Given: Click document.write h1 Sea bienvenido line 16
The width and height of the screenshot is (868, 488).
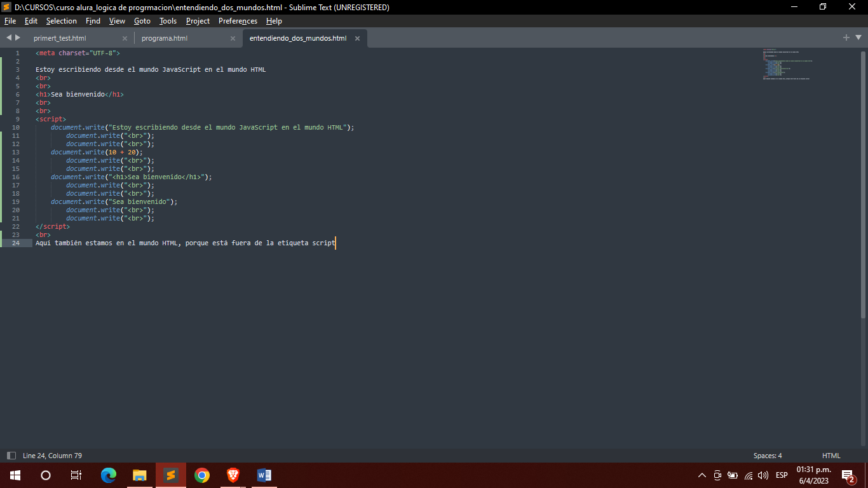Looking at the screenshot, I should coord(132,177).
